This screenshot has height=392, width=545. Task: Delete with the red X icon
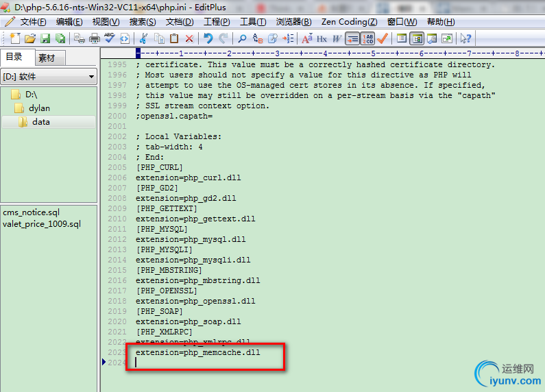coord(189,38)
